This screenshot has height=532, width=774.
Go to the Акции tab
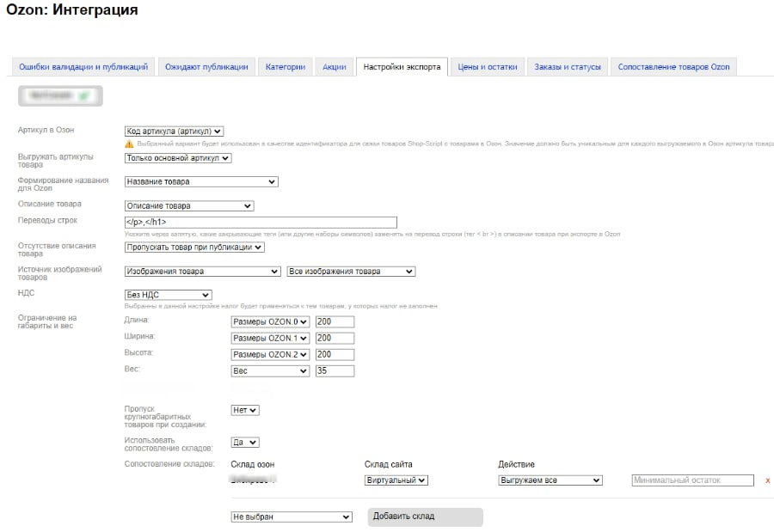[x=335, y=67]
